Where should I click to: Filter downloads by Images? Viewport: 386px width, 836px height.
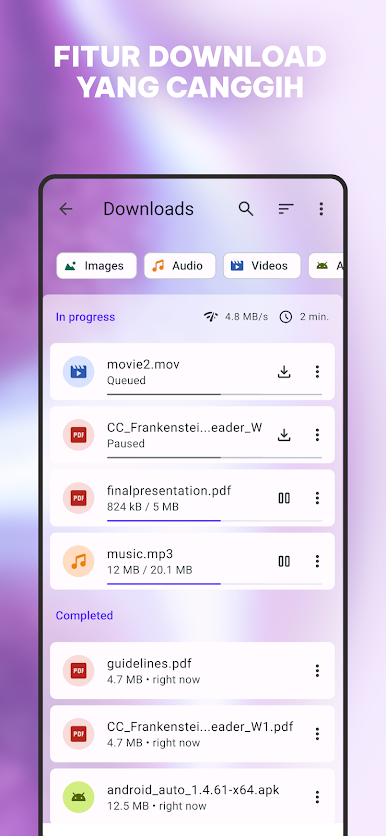pos(96,266)
